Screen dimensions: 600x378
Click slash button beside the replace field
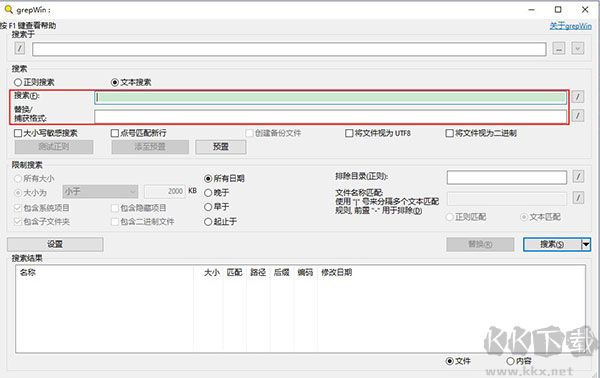click(x=577, y=115)
